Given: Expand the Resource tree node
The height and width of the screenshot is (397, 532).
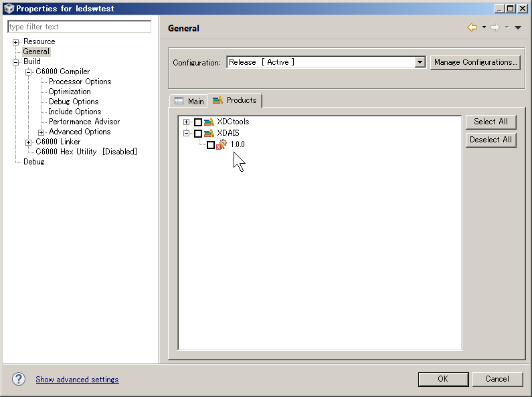Looking at the screenshot, I should [15, 42].
